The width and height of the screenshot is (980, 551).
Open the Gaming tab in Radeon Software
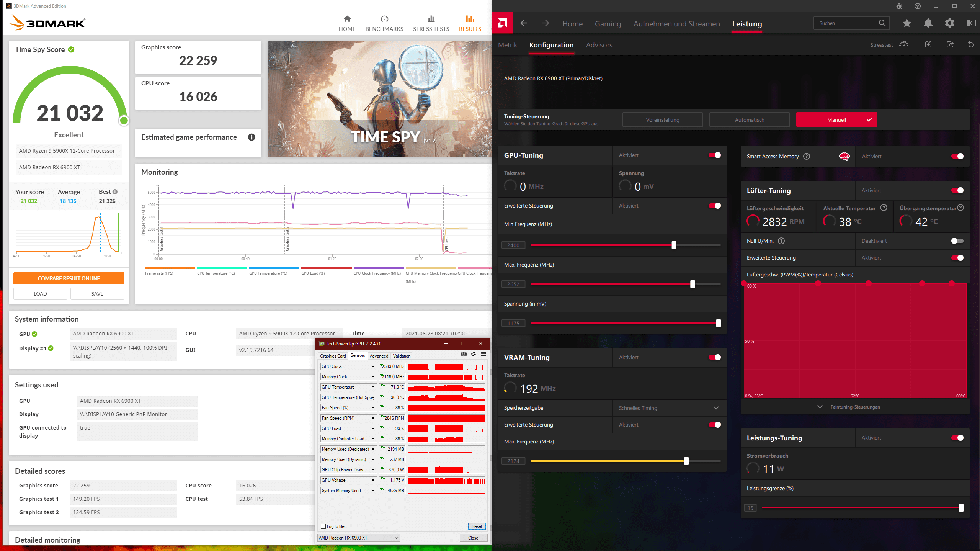608,24
